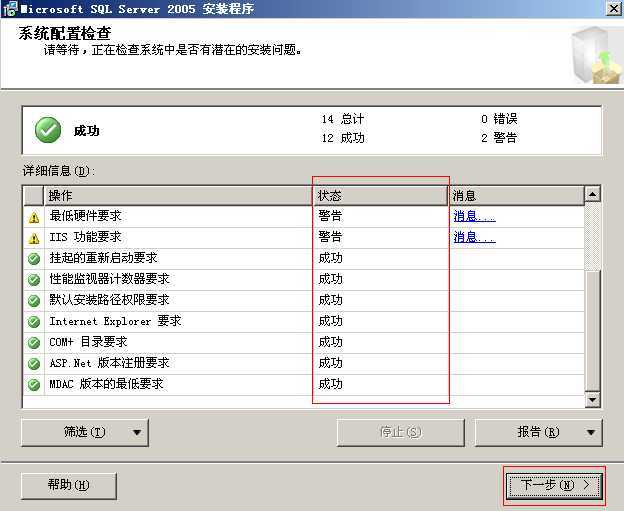The width and height of the screenshot is (624, 511).
Task: Click the 筛选(T) button
Action: pos(85,432)
